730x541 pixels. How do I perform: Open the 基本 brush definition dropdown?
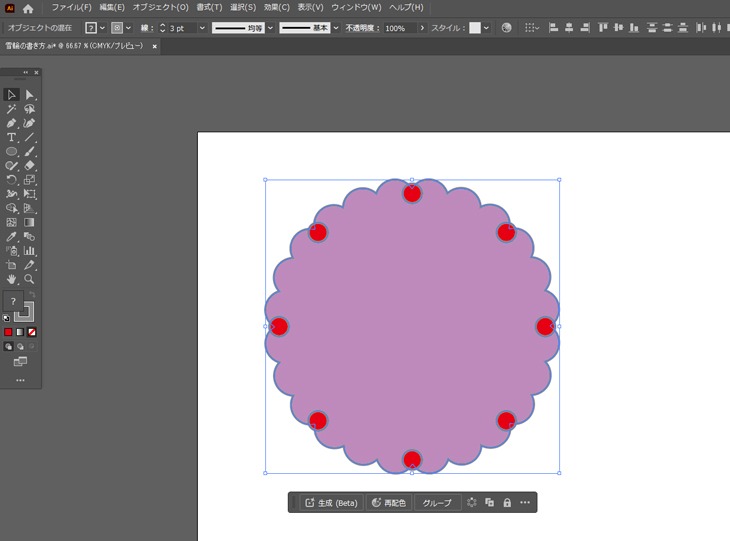(336, 28)
